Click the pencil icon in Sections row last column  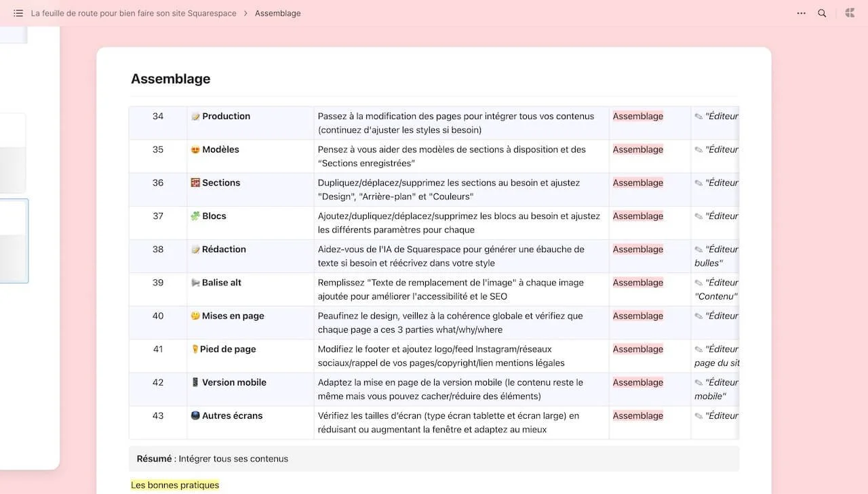point(698,183)
